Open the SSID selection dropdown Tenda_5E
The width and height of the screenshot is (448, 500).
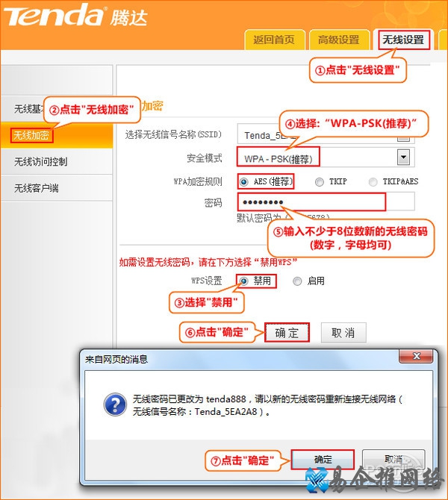coord(326,135)
